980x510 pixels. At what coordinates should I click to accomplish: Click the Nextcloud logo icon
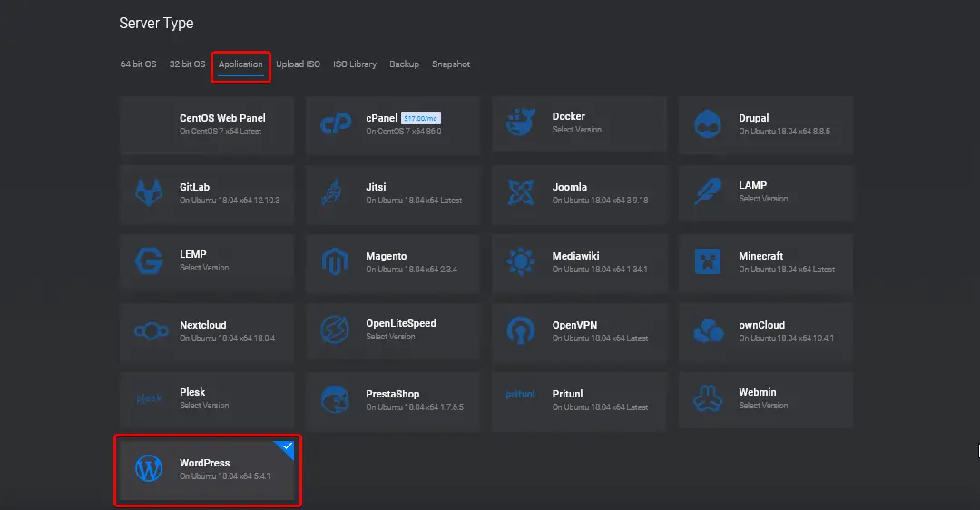pos(152,330)
